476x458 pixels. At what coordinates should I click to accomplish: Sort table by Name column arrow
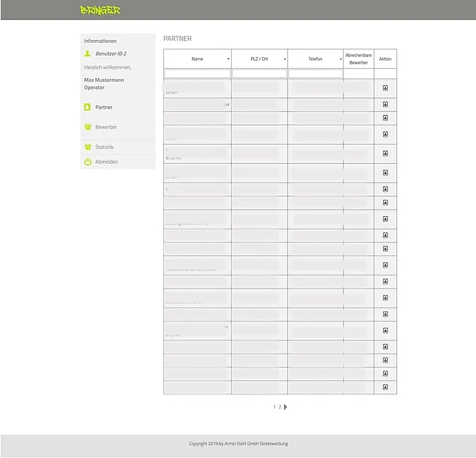[228, 59]
